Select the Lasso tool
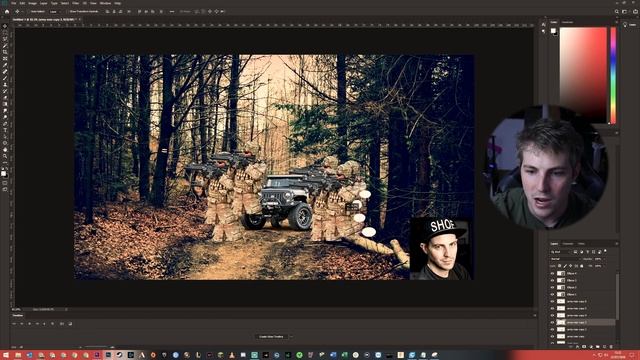Screen dimensions: 640x360 5,39
